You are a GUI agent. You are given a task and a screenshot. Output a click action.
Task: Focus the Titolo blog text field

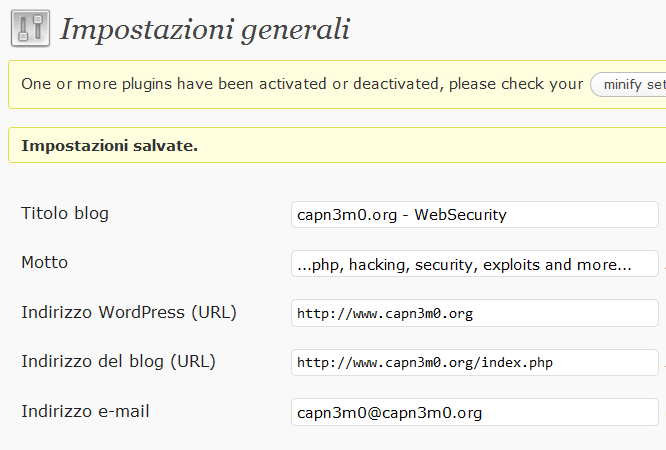click(x=474, y=215)
